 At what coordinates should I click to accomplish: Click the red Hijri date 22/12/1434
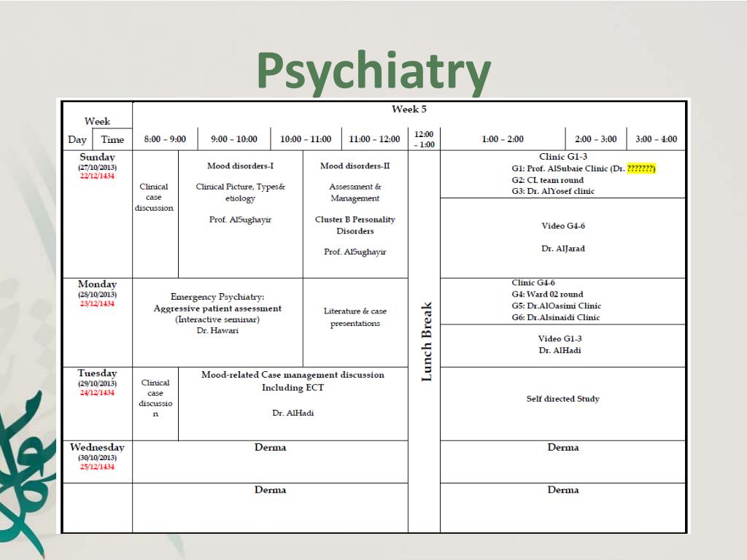[97, 176]
